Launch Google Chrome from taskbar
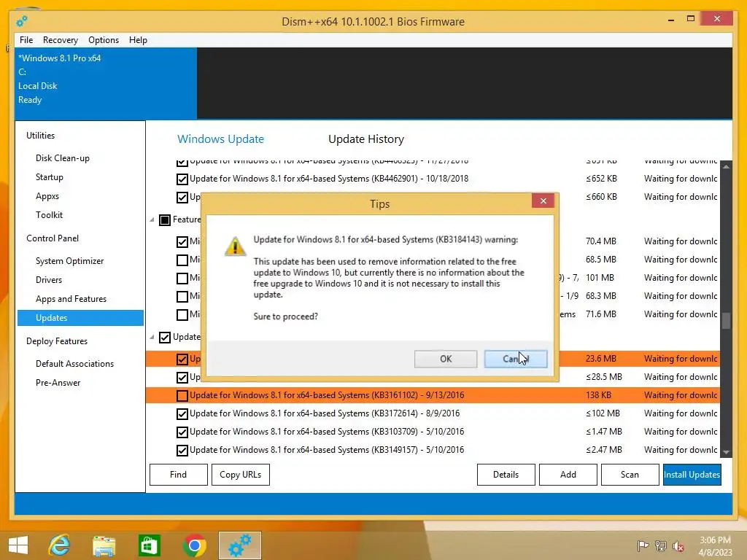 pos(194,545)
